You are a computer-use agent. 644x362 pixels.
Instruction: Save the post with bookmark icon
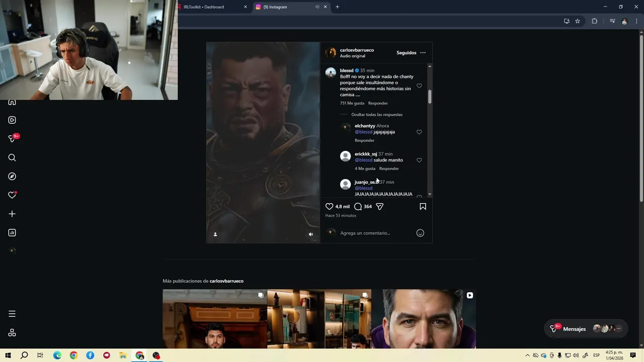[x=423, y=207]
